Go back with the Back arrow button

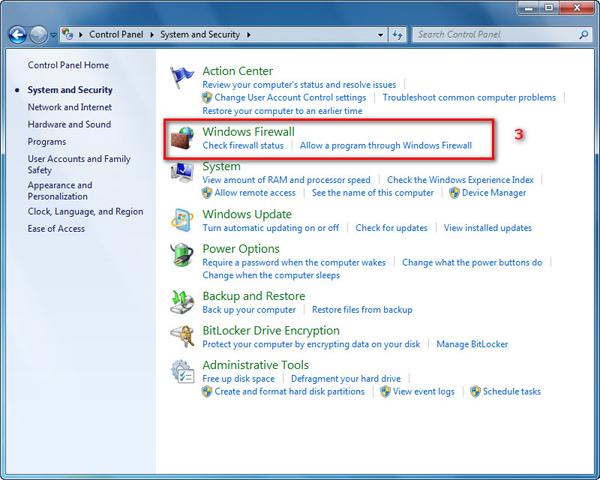[x=18, y=35]
